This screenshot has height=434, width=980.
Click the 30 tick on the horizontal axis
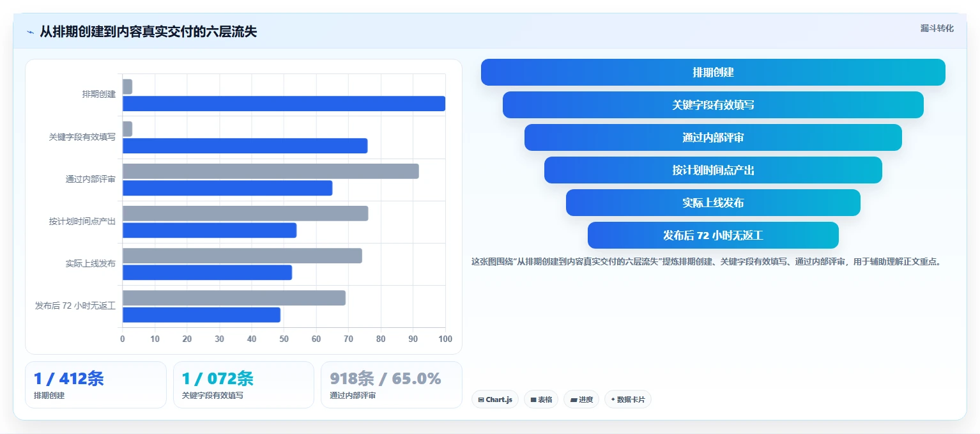pos(219,339)
